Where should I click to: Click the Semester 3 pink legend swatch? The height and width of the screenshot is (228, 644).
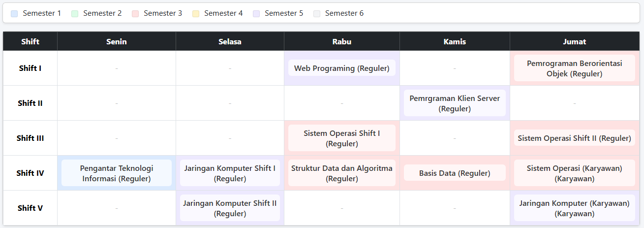coord(135,14)
